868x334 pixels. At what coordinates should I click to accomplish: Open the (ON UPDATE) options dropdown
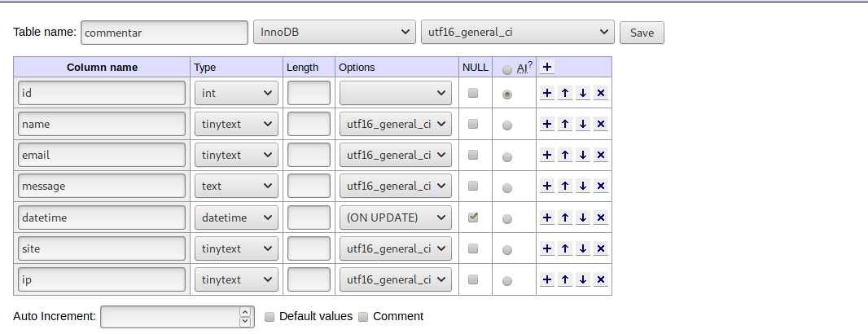(396, 218)
